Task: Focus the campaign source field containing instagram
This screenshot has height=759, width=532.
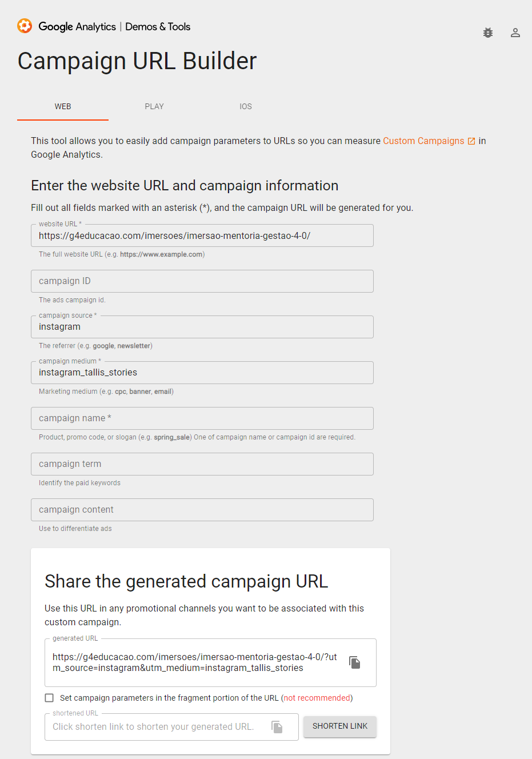Action: coord(202,327)
